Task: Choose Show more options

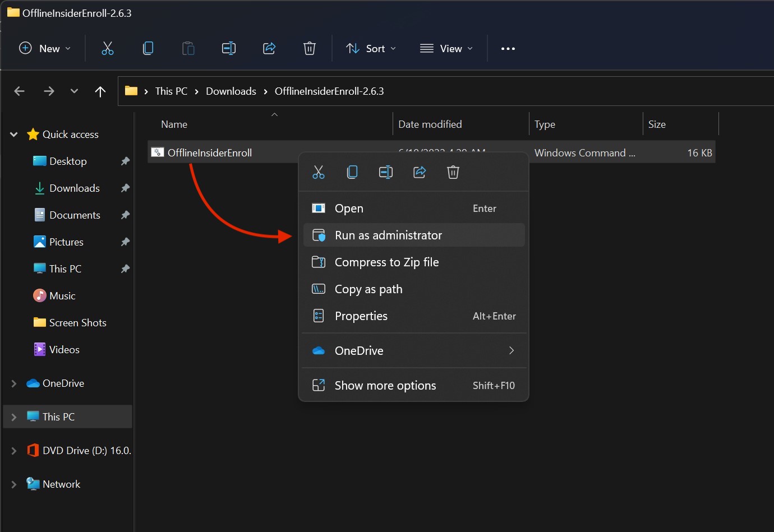Action: [414, 386]
